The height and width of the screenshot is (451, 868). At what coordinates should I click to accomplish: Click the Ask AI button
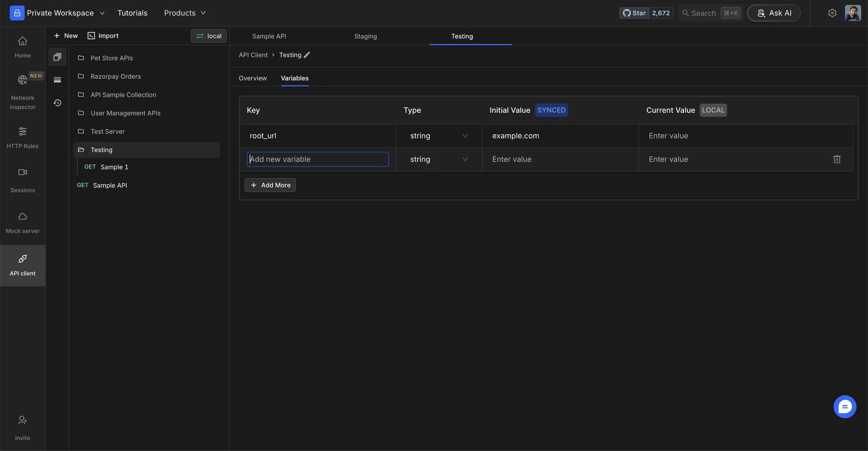tap(773, 13)
